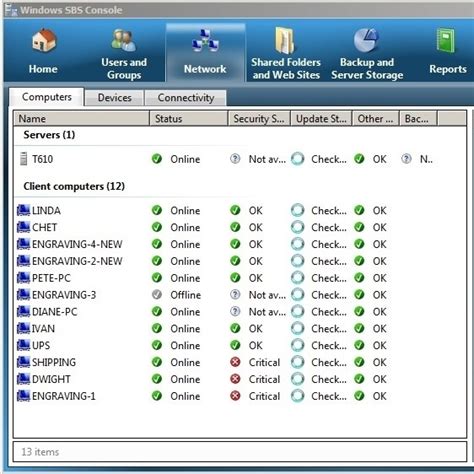
Task: Select the ENGRAVING-1 name
Action: (64, 396)
